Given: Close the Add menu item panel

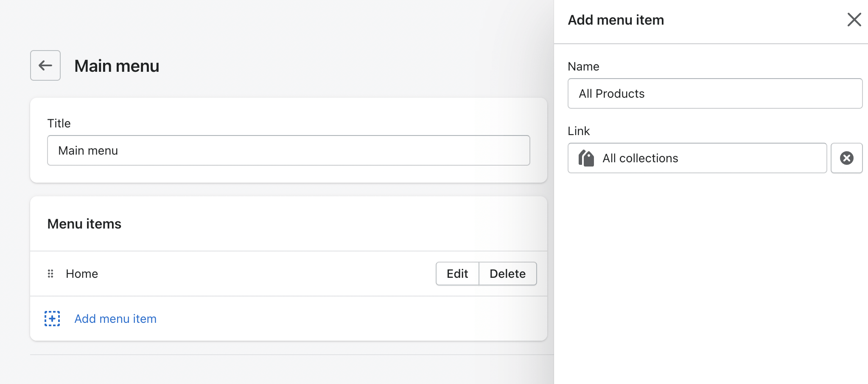Looking at the screenshot, I should pos(854,20).
